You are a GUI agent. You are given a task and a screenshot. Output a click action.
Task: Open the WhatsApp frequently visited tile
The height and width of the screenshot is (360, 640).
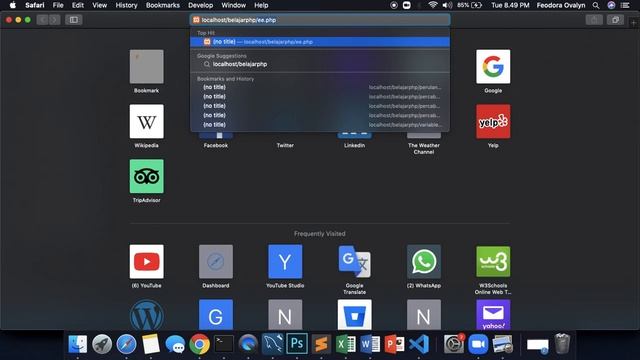(x=424, y=262)
